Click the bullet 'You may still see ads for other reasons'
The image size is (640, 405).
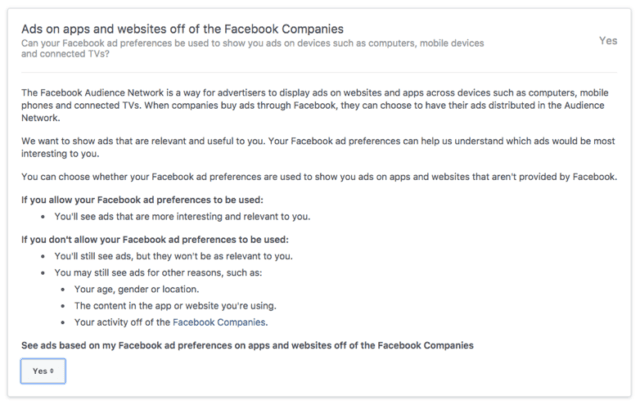pos(158,273)
